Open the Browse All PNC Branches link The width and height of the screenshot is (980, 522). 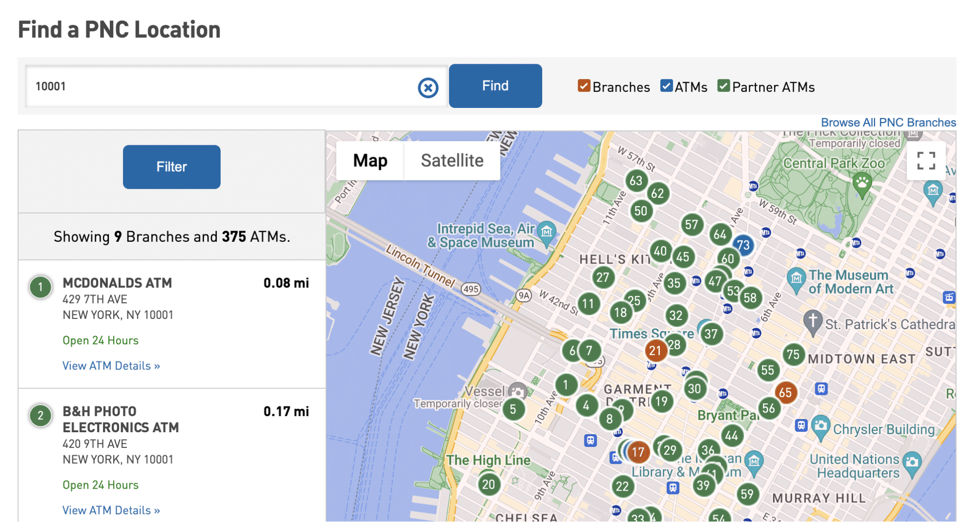888,122
